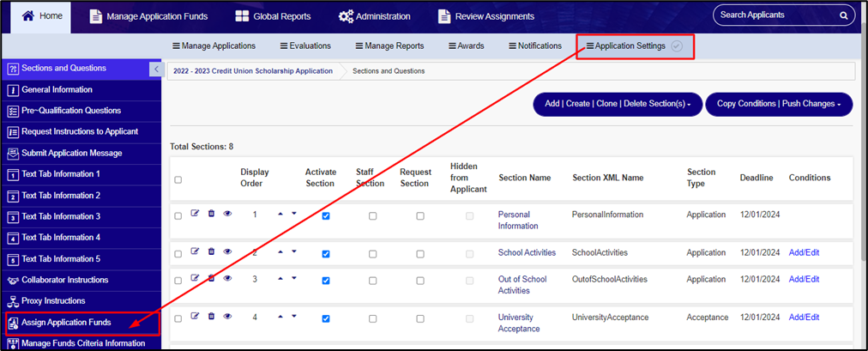Collapse the left sidebar chevron
Image resolution: width=868 pixels, height=351 pixels.
tap(155, 69)
